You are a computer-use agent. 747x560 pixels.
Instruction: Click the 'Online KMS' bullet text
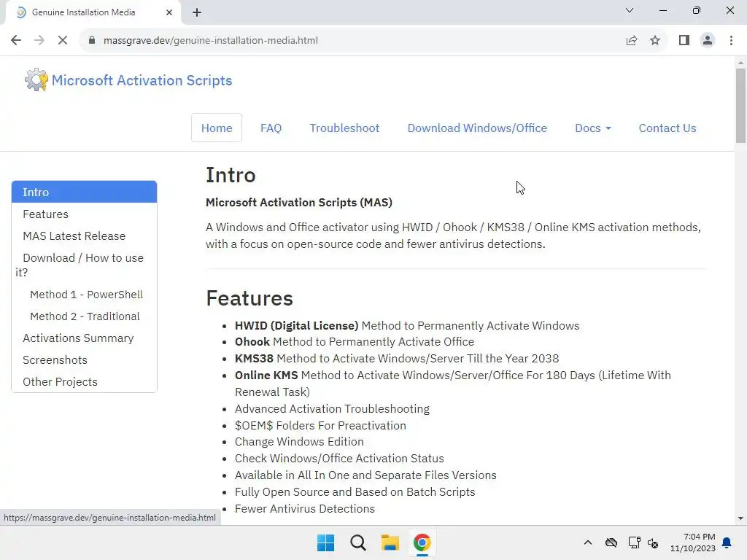click(x=266, y=375)
